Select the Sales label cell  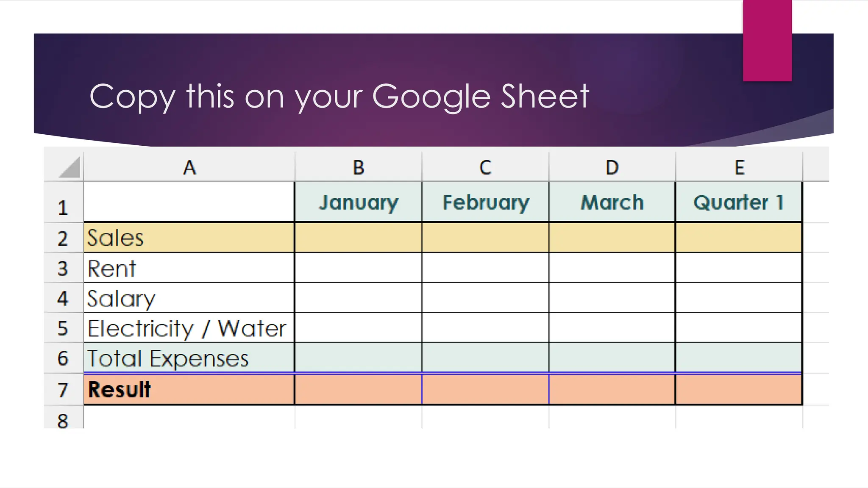click(189, 238)
